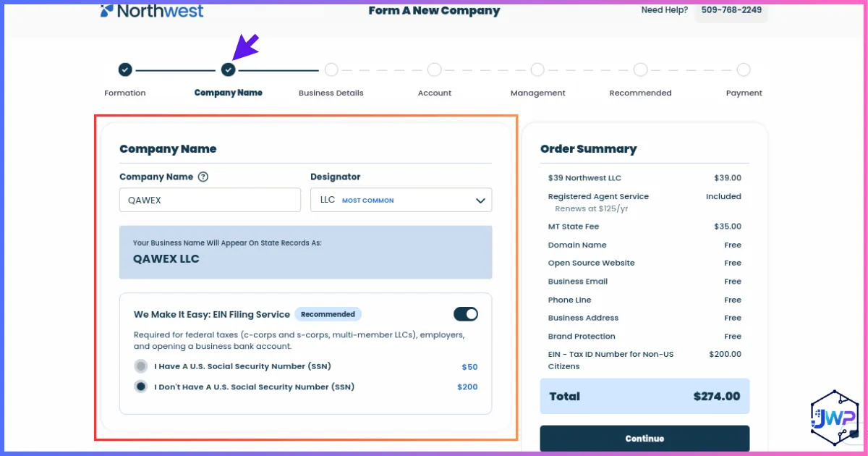Click the Form A New Company heading
Image resolution: width=868 pixels, height=456 pixels.
pos(434,11)
